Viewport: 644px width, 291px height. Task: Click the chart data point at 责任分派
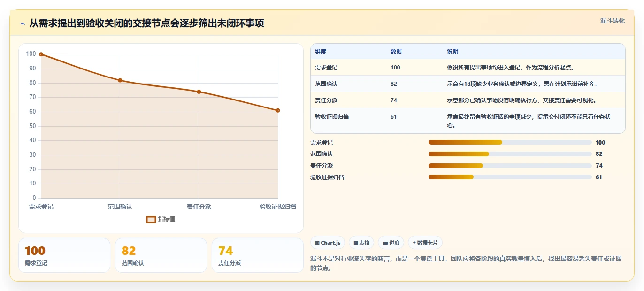(199, 92)
